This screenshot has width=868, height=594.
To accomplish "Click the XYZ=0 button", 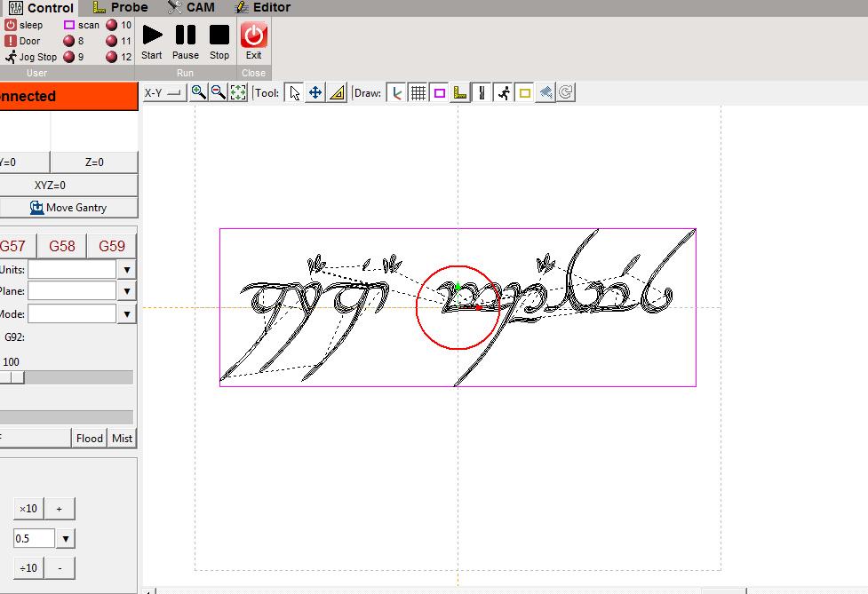I will (68, 185).
